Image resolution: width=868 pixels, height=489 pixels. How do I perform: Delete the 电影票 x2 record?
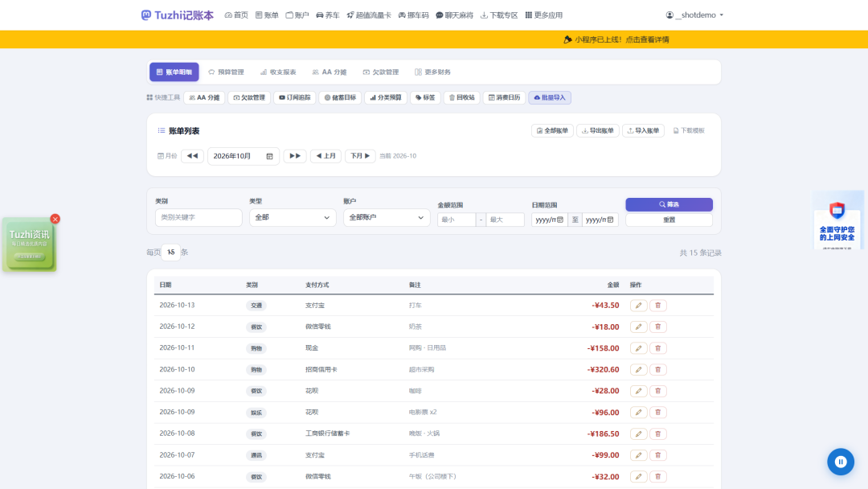pyautogui.click(x=657, y=413)
